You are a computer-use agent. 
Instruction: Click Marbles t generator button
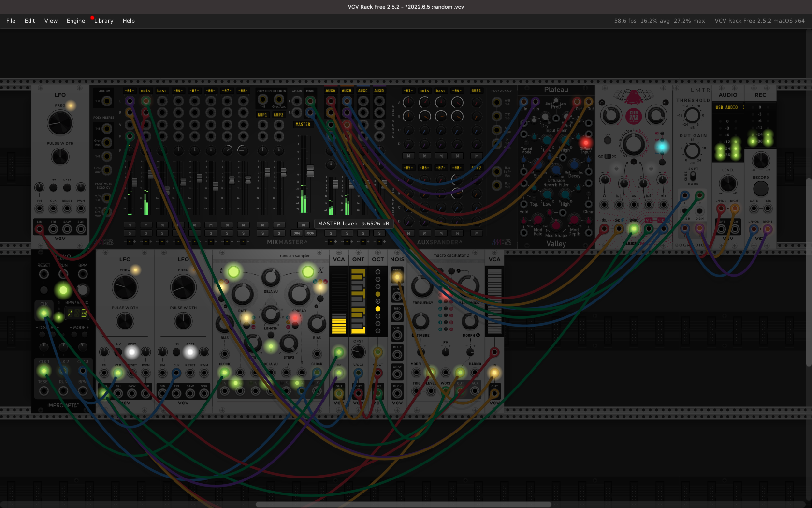[x=233, y=272]
